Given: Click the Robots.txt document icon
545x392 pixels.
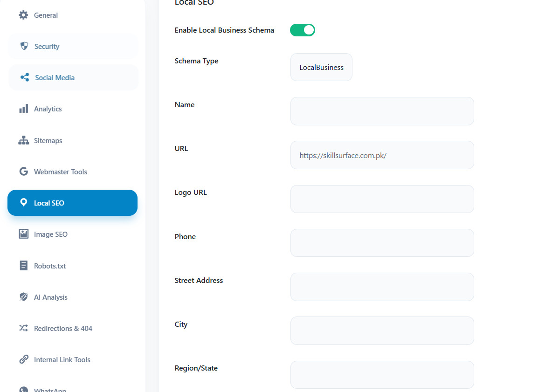Looking at the screenshot, I should [x=23, y=265].
